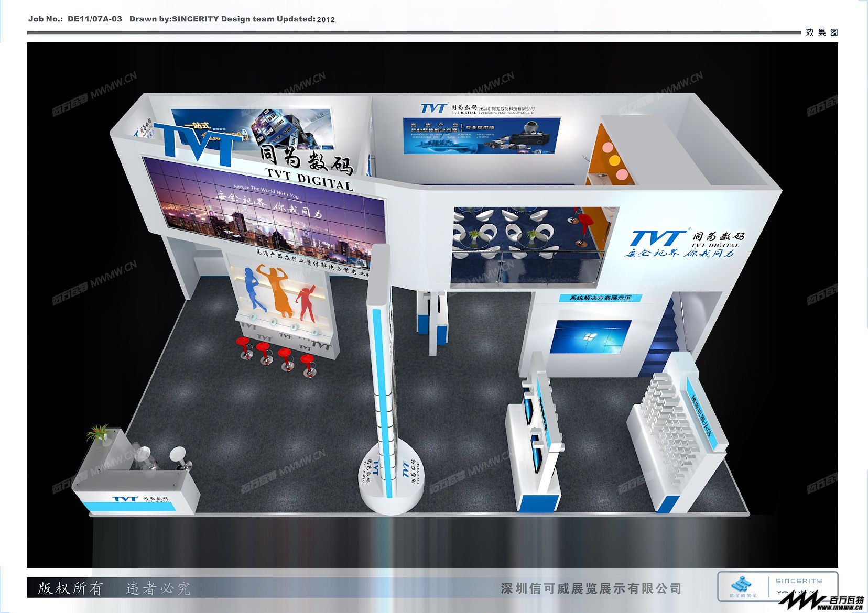This screenshot has height=613, width=868.
Task: Click the 版权所有 footer text
Action: (x=70, y=588)
